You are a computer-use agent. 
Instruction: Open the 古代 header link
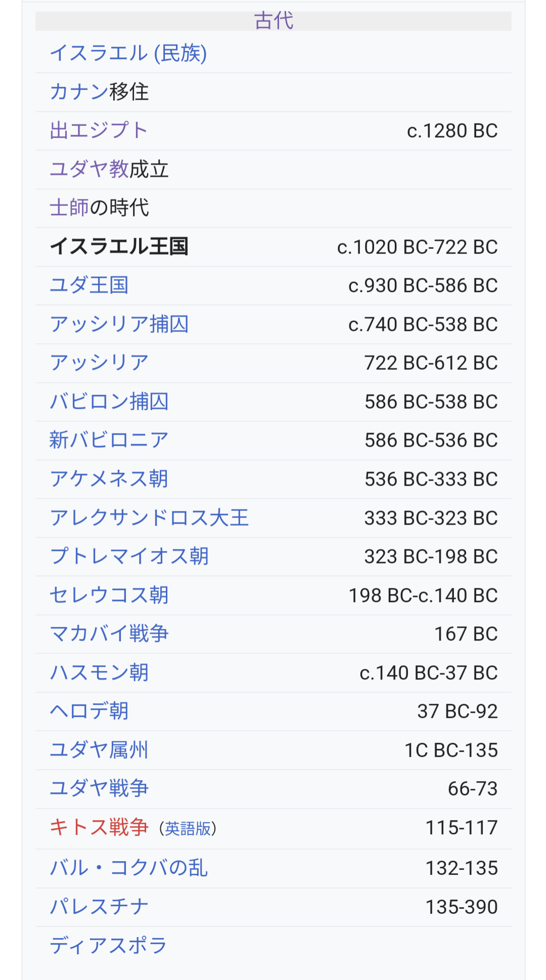click(x=274, y=21)
